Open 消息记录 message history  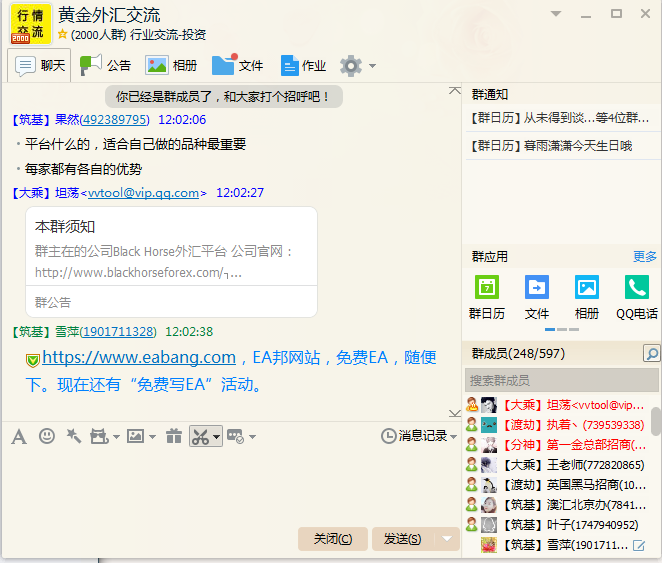414,436
